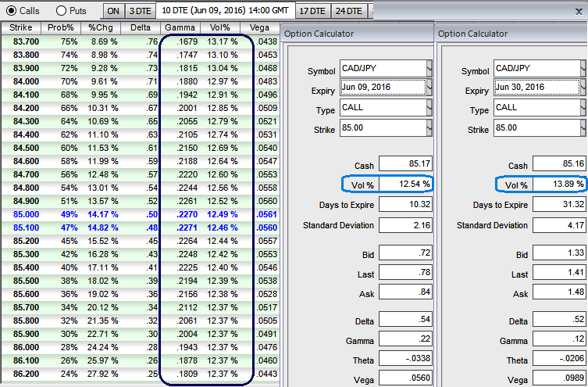Switch to the 3 DTE tab
Screen dimensions: 588x387
[140, 11]
